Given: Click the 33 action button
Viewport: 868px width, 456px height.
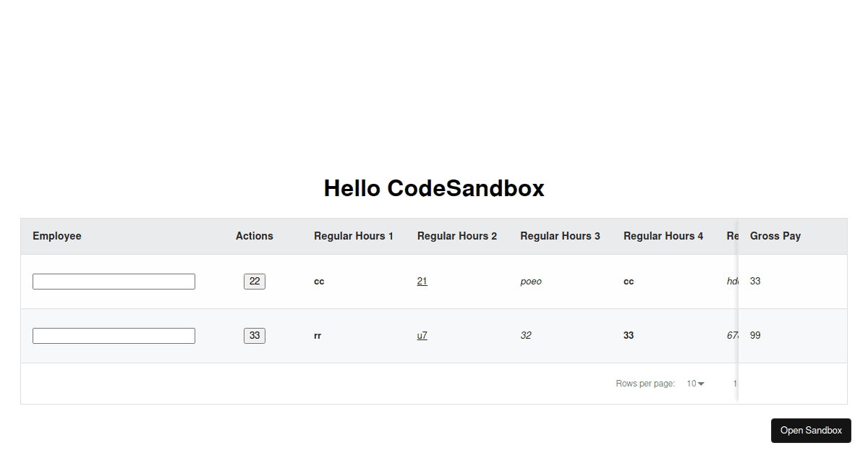Looking at the screenshot, I should tap(254, 335).
